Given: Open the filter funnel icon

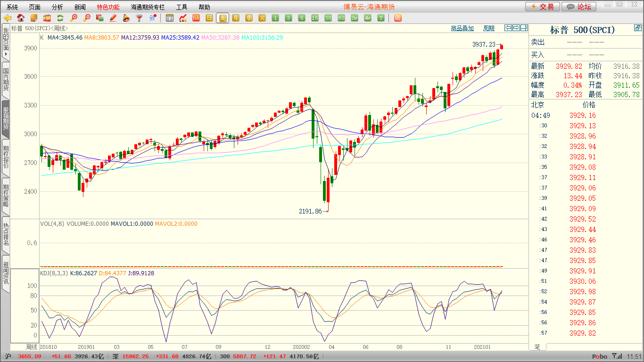Looking at the screenshot, I should 139,18.
